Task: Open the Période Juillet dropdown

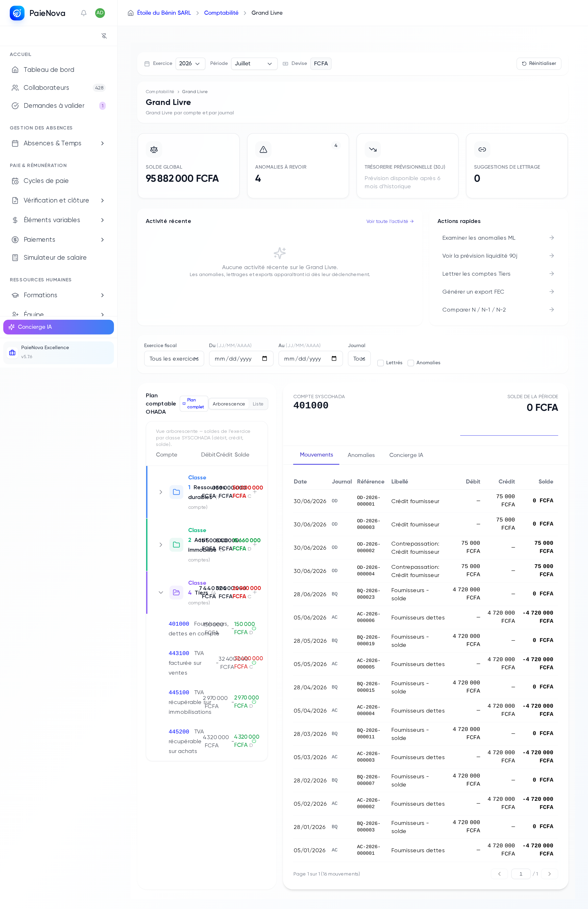Action: click(x=254, y=64)
